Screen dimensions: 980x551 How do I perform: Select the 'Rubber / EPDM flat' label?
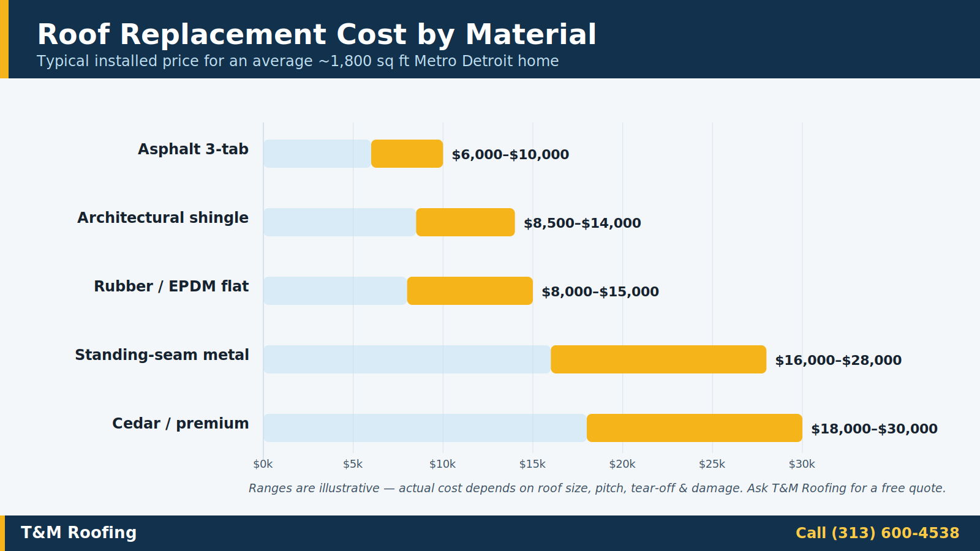click(x=171, y=287)
